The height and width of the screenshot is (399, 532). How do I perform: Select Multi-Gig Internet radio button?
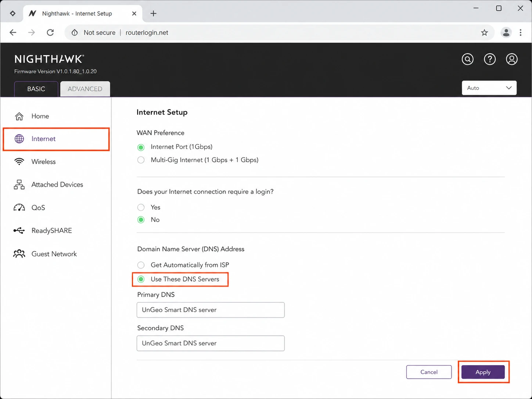(141, 160)
